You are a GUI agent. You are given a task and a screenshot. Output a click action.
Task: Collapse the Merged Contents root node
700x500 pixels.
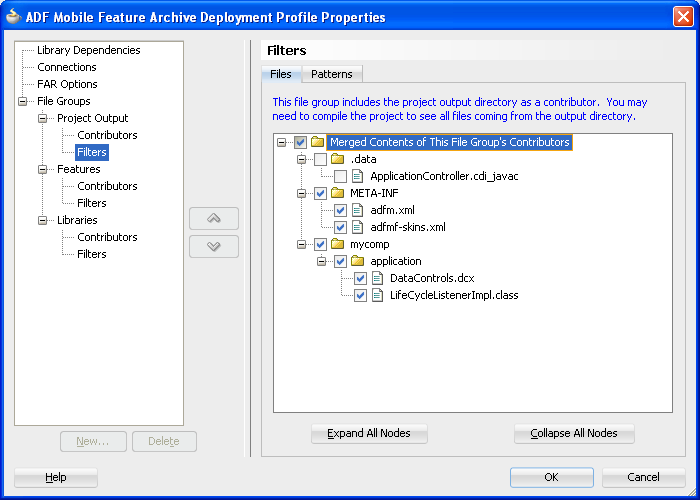(x=281, y=143)
